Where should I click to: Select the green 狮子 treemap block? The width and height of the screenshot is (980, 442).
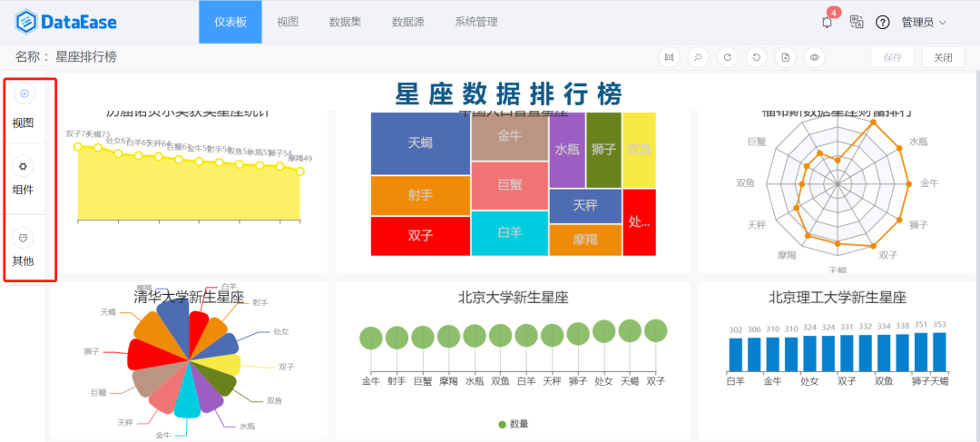[603, 150]
